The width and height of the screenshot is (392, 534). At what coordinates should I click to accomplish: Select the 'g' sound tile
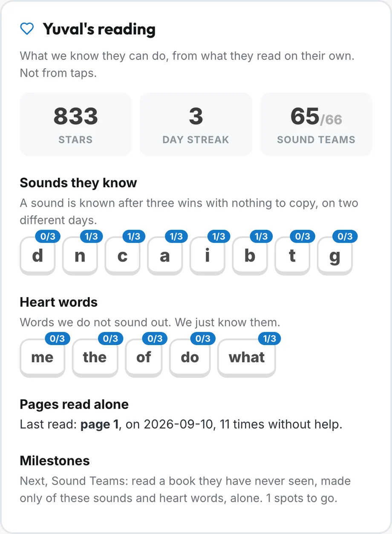tap(335, 256)
